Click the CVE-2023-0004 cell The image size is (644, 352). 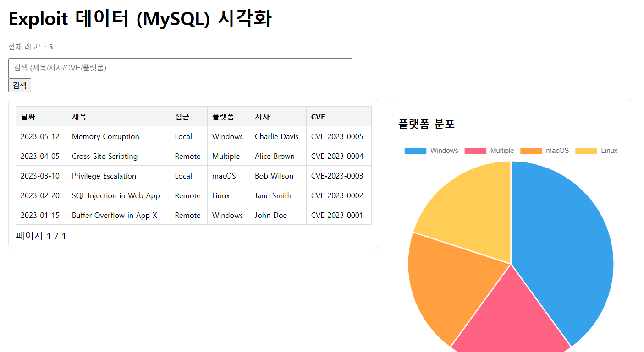[337, 156]
